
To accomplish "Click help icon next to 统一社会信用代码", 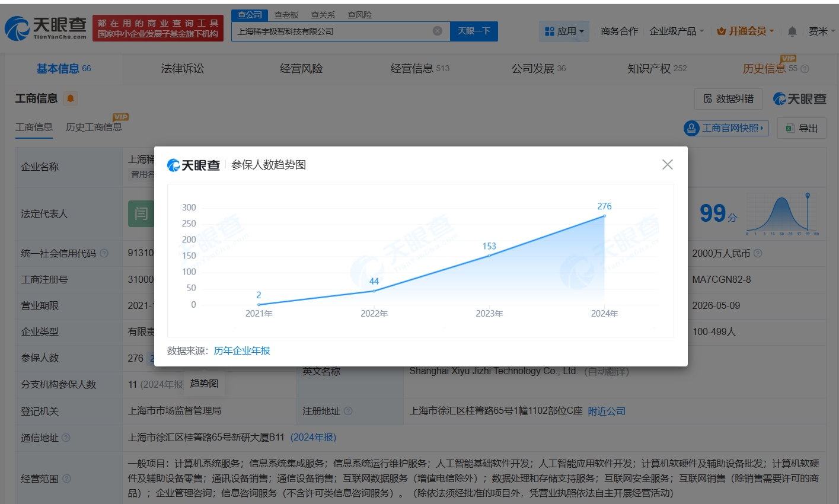I will [104, 253].
